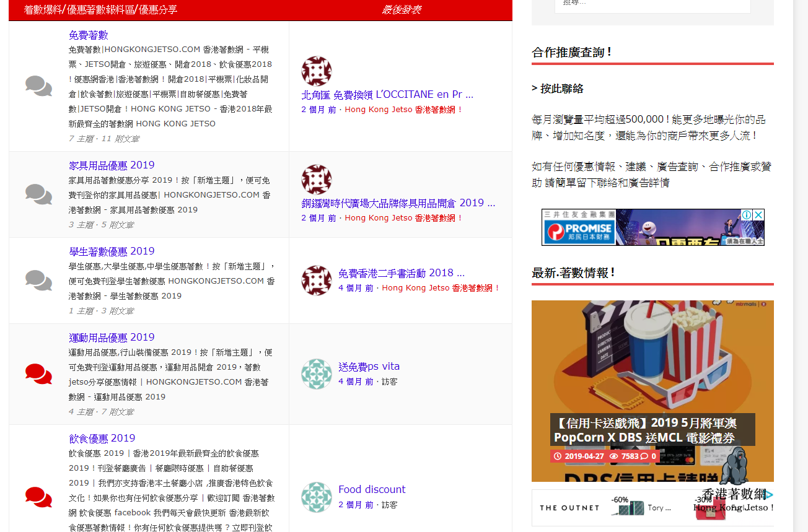Click the clock date icon next to 2019-04-27
Screen dimensions: 808x532
point(558,456)
